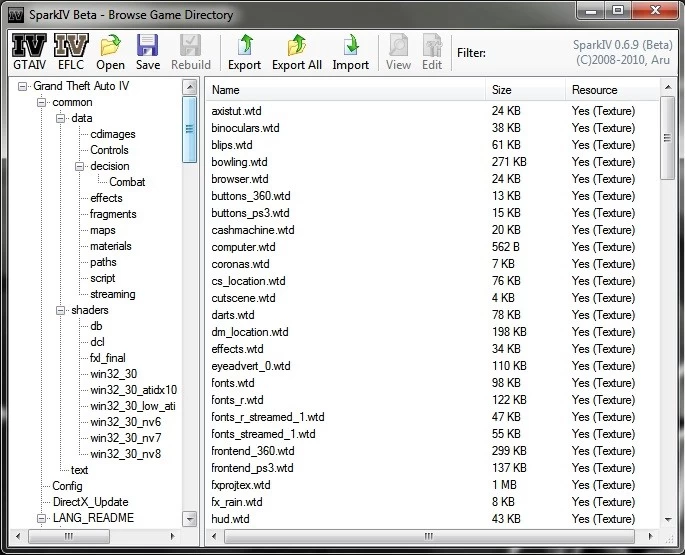Select the bowling.wtd file

point(239,162)
